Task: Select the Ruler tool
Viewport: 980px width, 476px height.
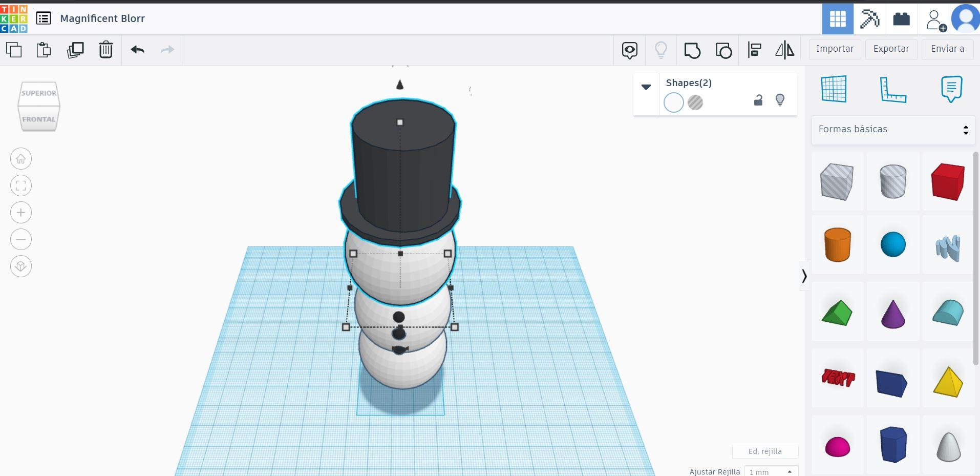Action: [x=893, y=90]
